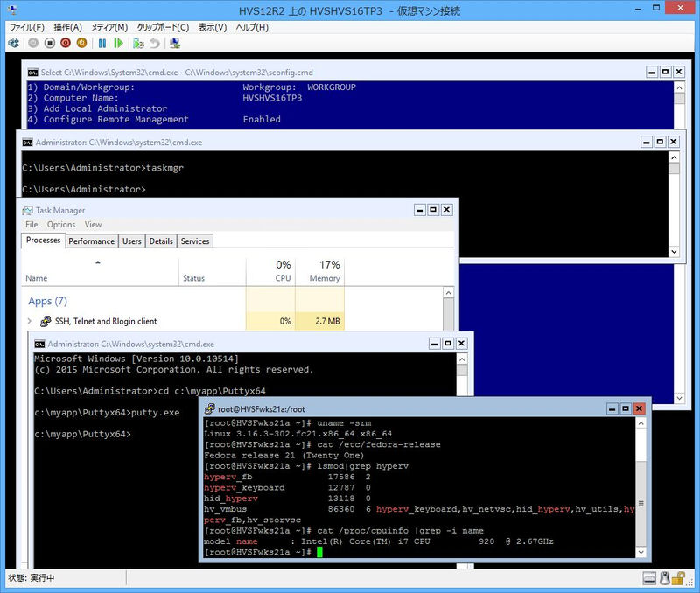Screen dimensions: 700x593
Task: Click taskmgr cmd window scrollbar thumb
Action: pos(674,168)
